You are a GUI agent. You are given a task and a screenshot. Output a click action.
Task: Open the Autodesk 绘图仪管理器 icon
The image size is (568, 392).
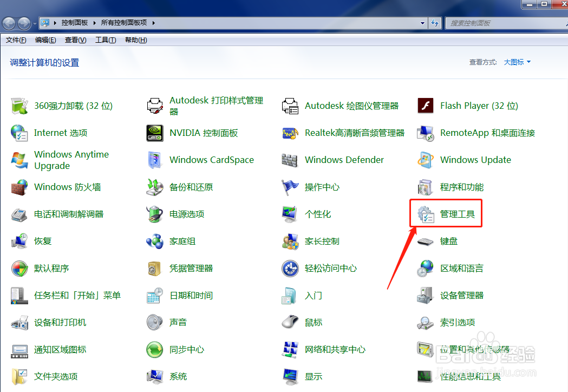click(290, 106)
